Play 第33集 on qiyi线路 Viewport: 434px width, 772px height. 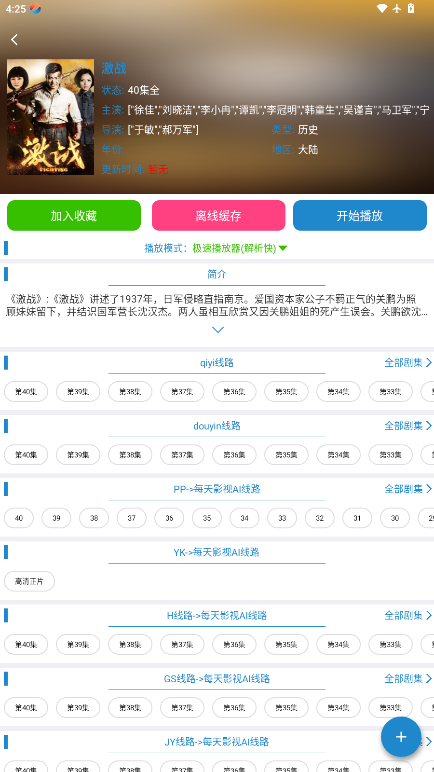(x=391, y=392)
